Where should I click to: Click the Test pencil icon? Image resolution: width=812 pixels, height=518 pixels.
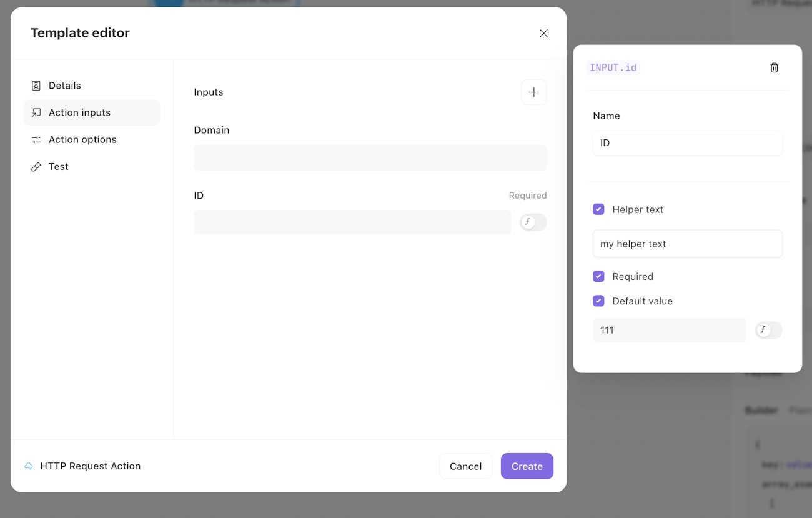(36, 167)
